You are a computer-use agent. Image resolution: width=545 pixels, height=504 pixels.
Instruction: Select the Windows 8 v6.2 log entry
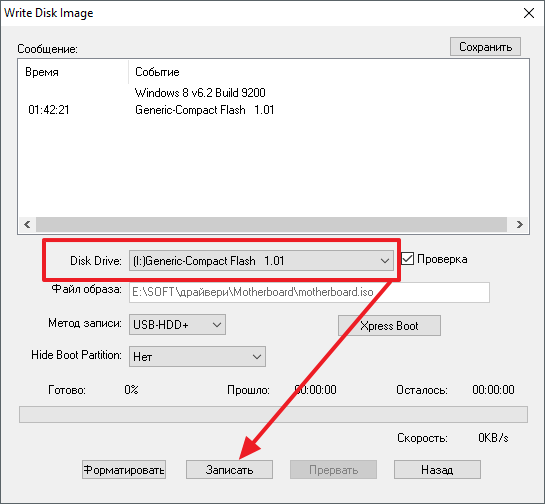(x=200, y=93)
